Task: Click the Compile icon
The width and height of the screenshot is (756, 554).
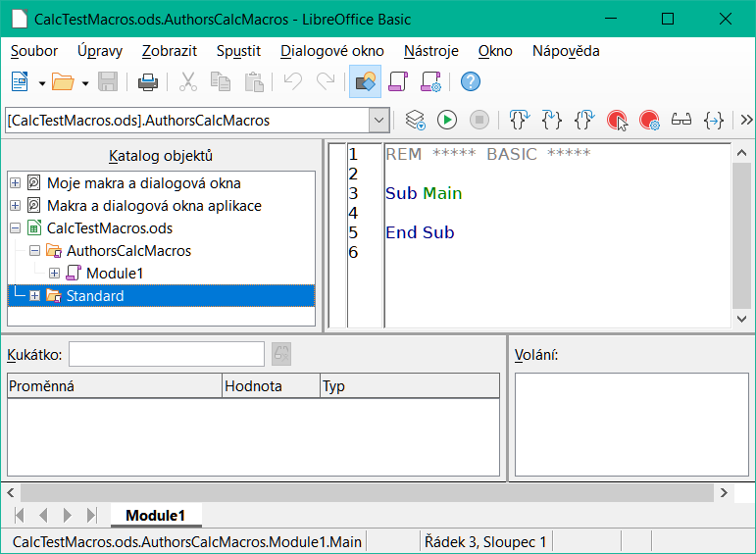Action: [415, 120]
